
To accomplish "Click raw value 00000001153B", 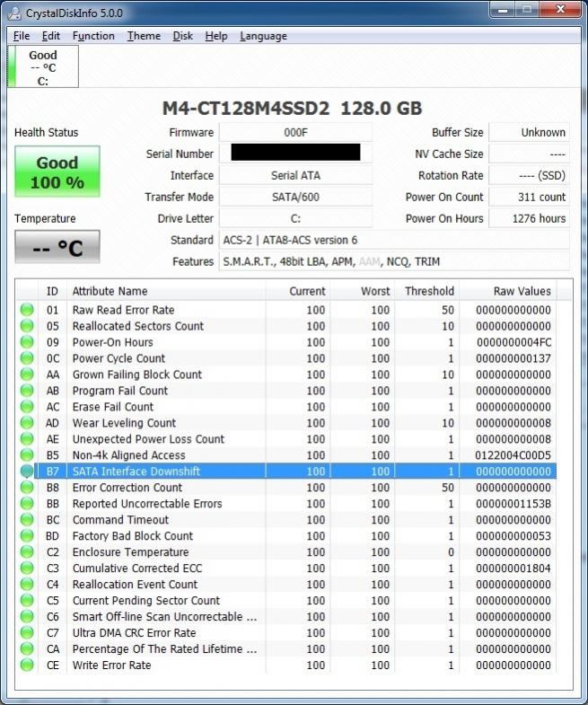I will 513,504.
